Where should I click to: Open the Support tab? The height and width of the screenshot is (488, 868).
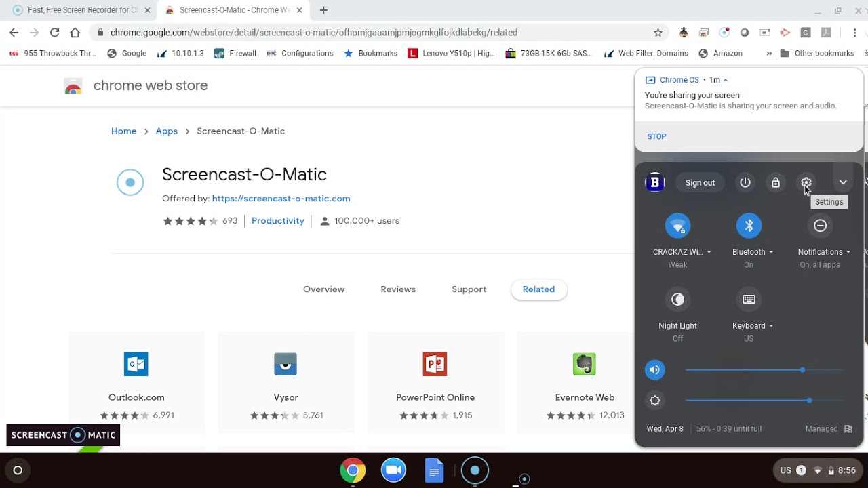click(469, 289)
